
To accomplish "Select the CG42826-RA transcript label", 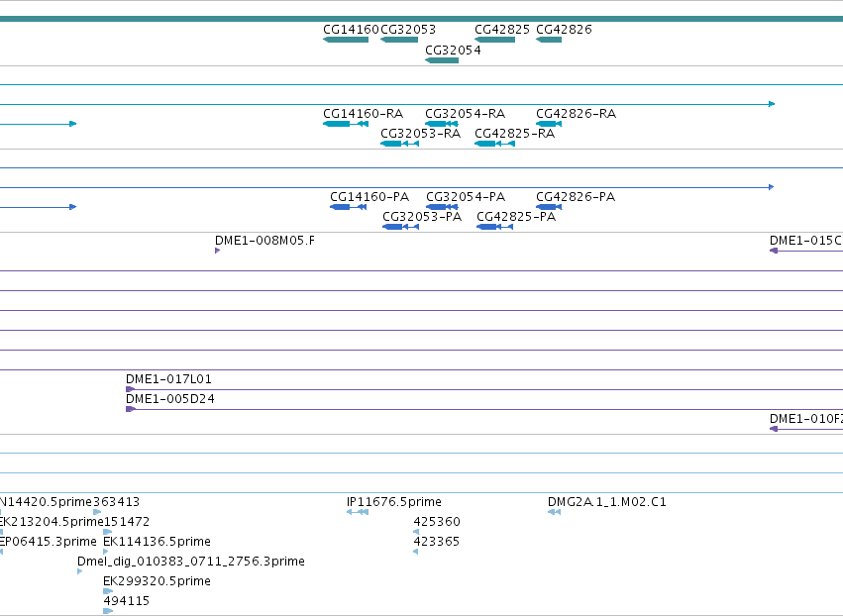I will (x=576, y=114).
